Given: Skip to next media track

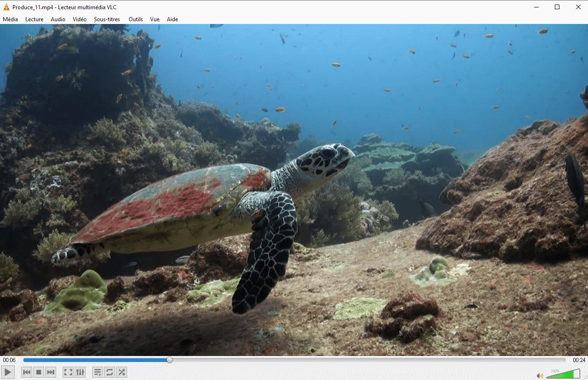Looking at the screenshot, I should coord(51,372).
